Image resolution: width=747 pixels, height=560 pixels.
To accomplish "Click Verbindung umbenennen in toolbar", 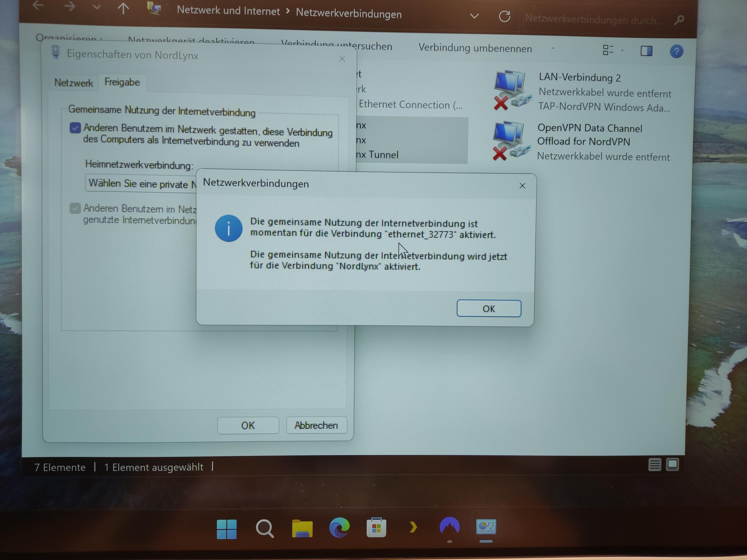I will point(475,49).
